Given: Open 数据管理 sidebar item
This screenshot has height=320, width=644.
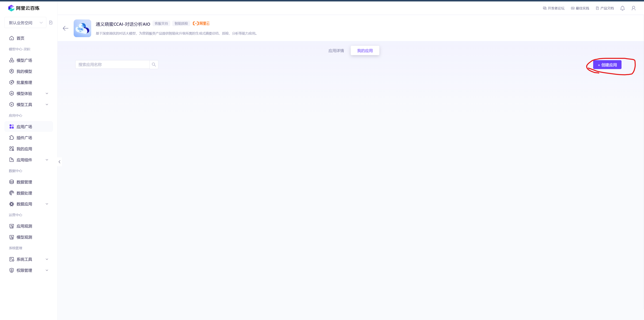Looking at the screenshot, I should click(24, 182).
